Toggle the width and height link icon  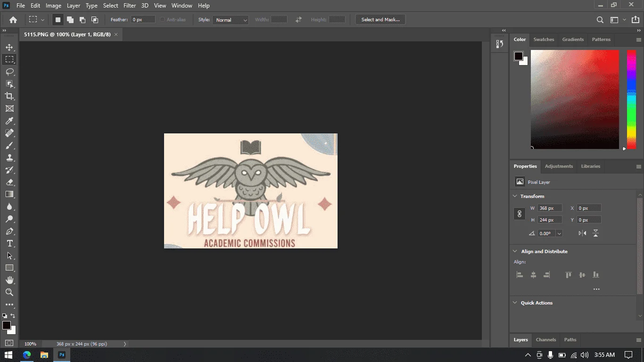point(519,214)
